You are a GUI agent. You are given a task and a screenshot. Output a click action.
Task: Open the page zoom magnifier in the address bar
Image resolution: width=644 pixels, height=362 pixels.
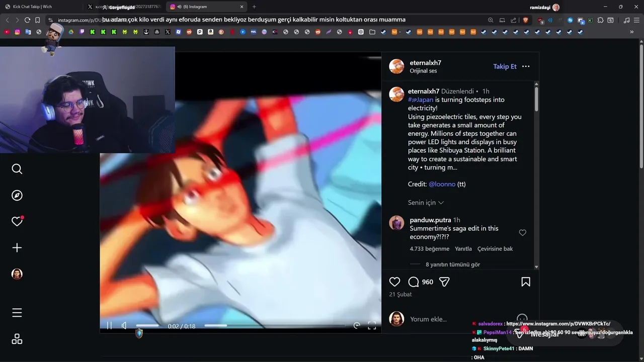(x=491, y=20)
